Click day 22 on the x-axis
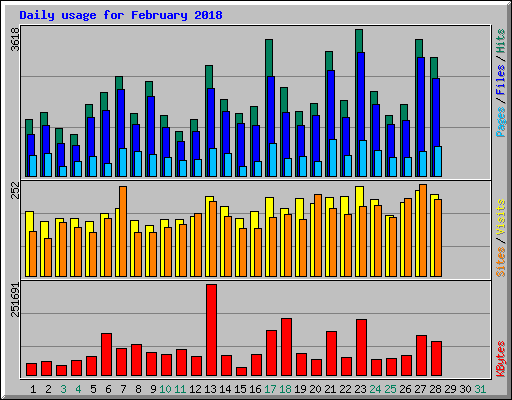 coord(345,389)
